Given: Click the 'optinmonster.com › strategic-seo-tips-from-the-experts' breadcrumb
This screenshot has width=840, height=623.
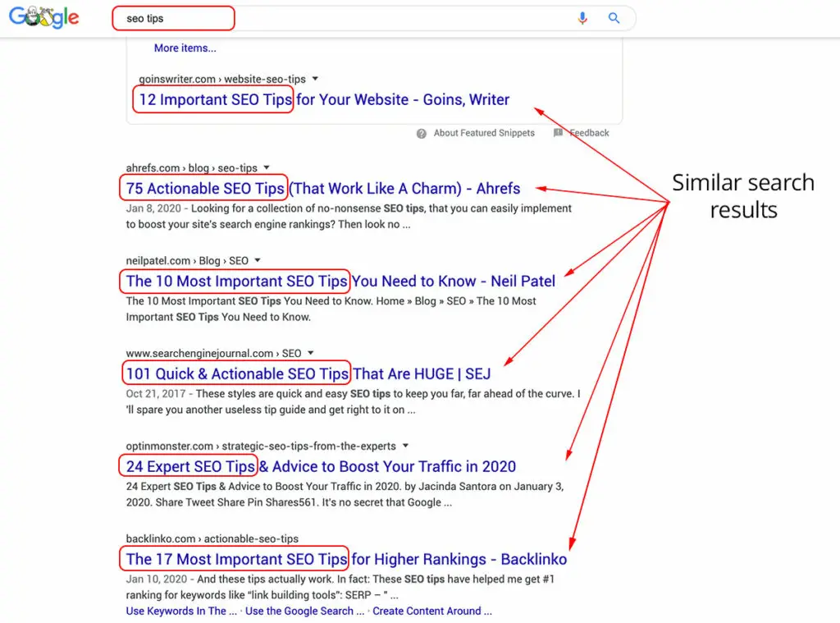Looking at the screenshot, I should 261,447.
